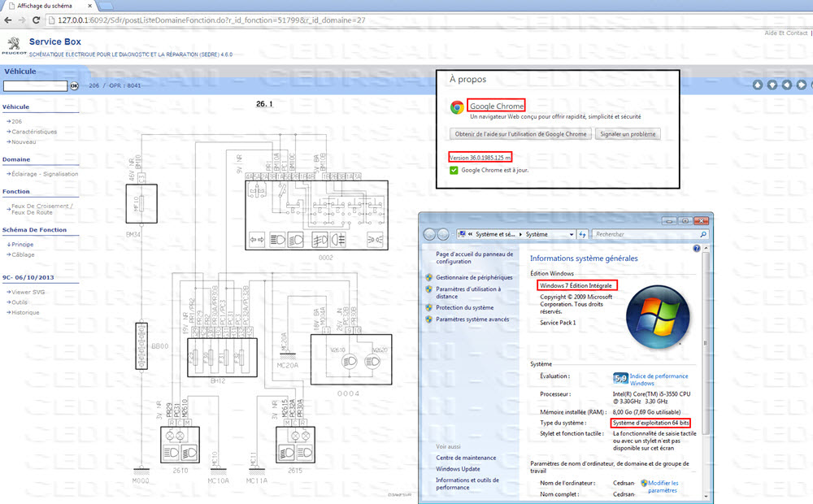Open a new Chrome tab

[106, 6]
